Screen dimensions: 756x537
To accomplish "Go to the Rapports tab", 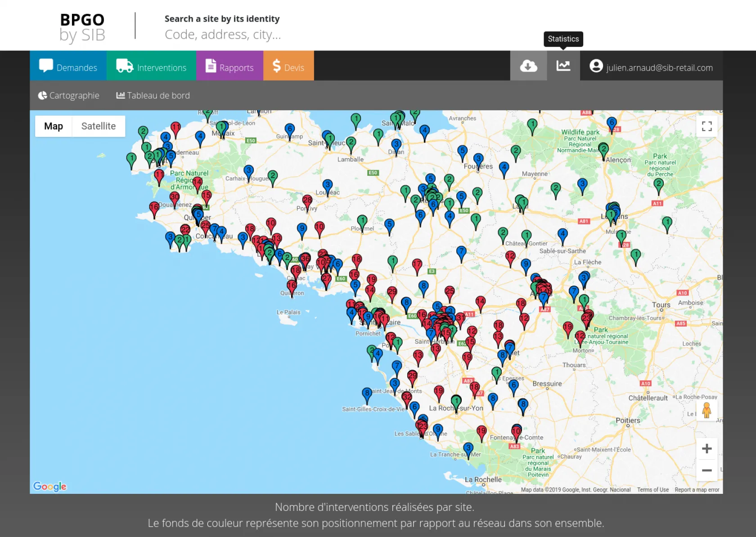I will [x=229, y=66].
